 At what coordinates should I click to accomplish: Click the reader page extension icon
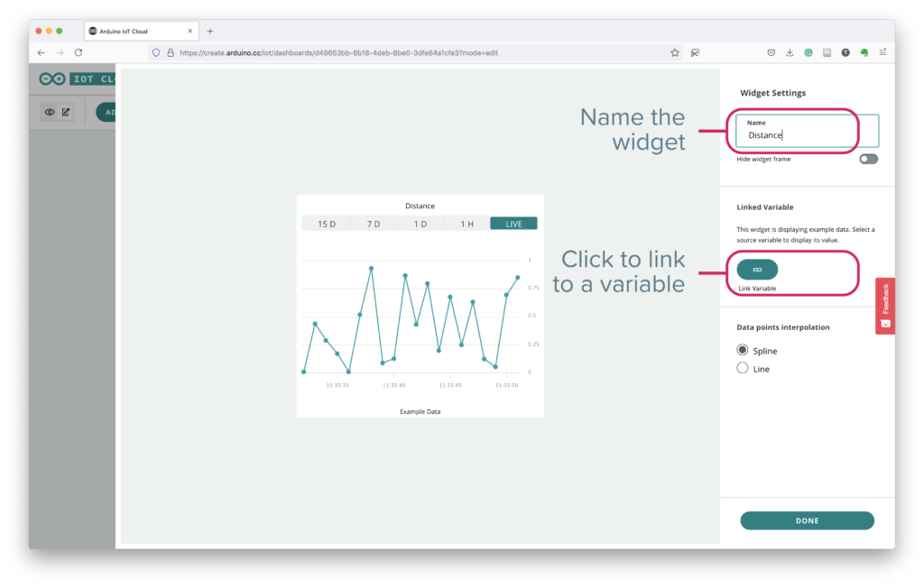point(827,53)
